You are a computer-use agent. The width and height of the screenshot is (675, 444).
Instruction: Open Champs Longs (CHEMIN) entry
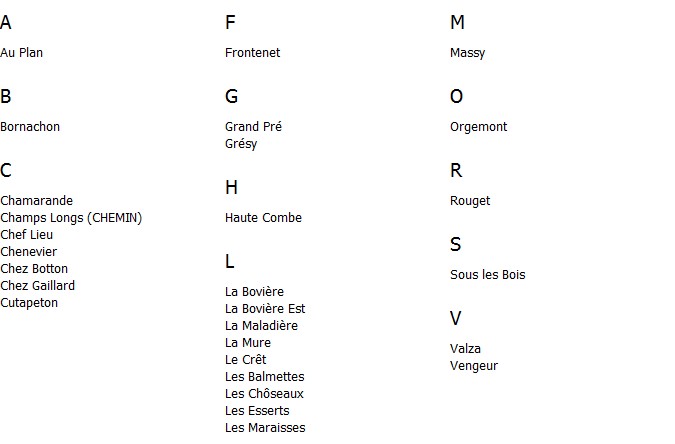[x=71, y=218]
